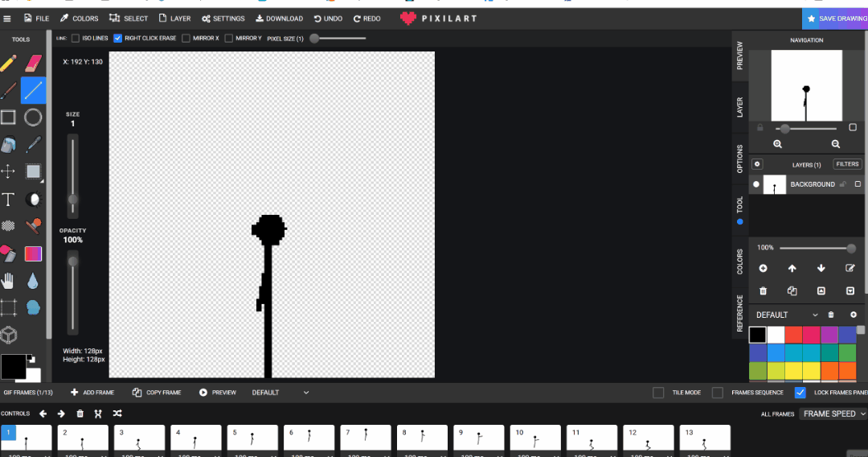Image resolution: width=868 pixels, height=457 pixels.
Task: Open the Colors menu
Action: point(79,19)
